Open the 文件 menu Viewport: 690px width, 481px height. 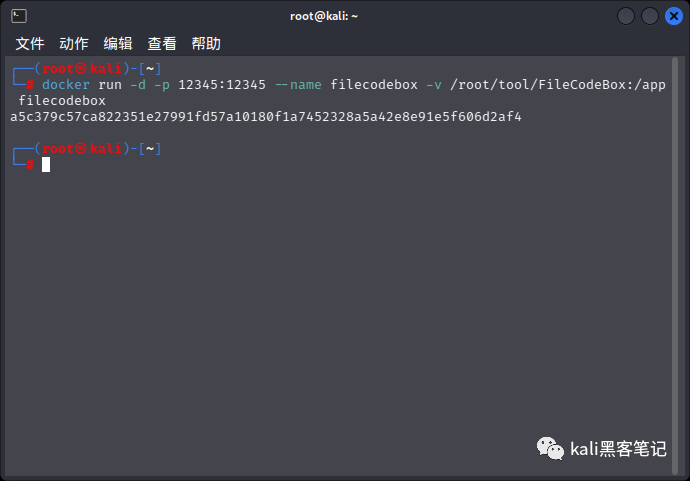[30, 44]
